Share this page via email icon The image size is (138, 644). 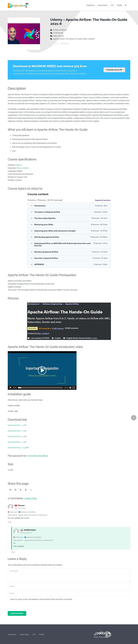click(x=10, y=490)
